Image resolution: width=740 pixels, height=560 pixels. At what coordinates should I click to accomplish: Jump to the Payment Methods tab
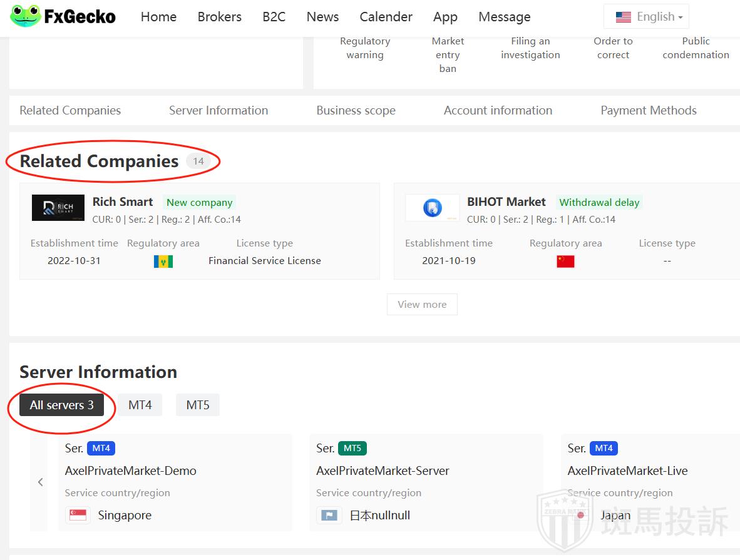click(x=648, y=111)
